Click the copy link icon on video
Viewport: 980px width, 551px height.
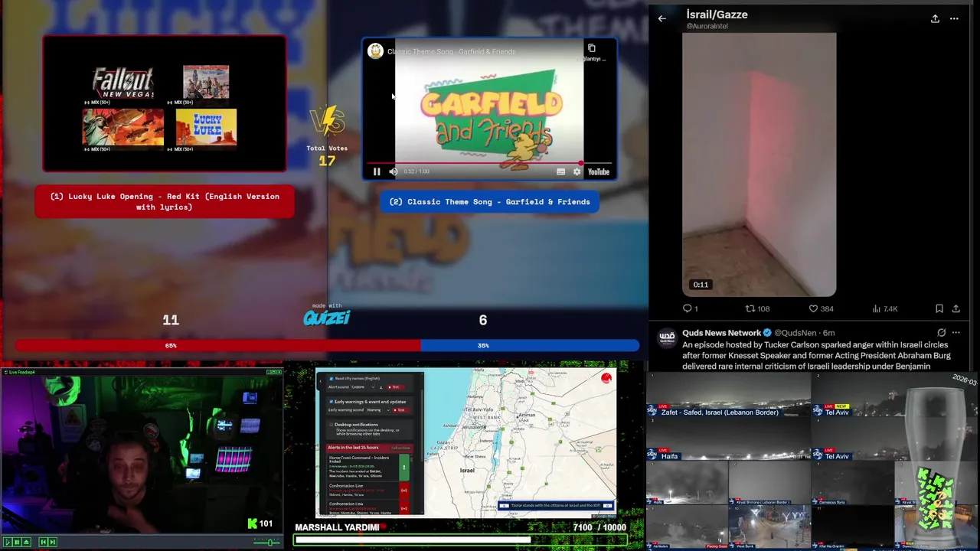pos(592,48)
